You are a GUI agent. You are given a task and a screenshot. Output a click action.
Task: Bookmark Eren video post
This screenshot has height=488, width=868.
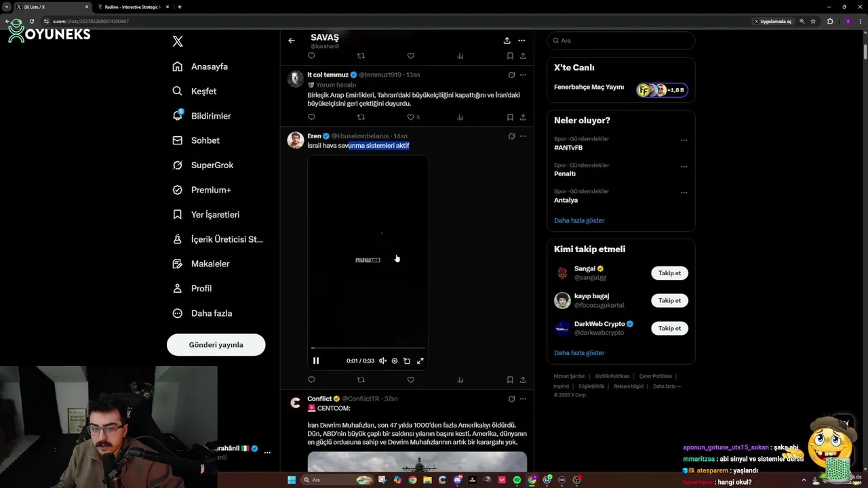pos(510,380)
